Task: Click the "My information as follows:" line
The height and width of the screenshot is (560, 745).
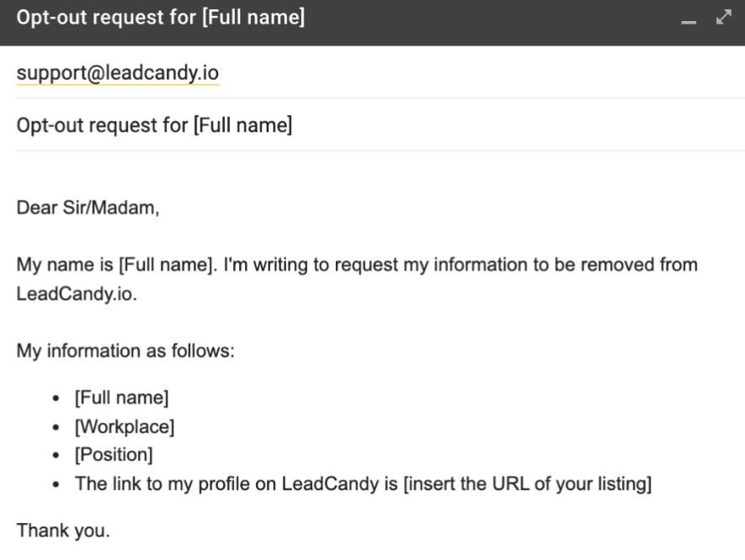Action: click(x=125, y=349)
